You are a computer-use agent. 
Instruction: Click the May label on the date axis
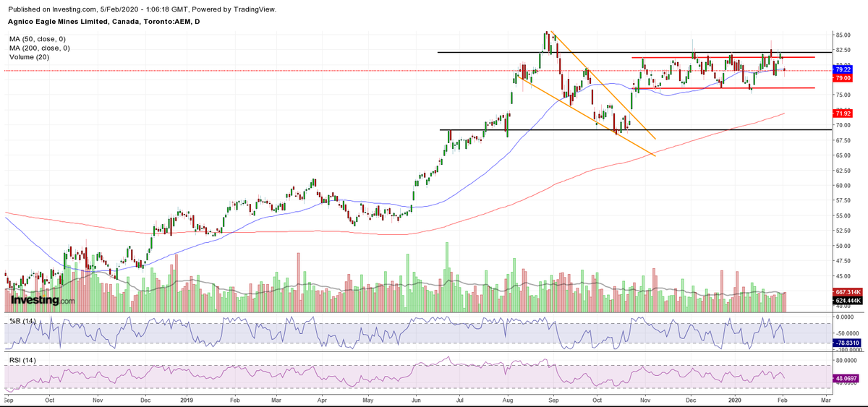point(367,399)
